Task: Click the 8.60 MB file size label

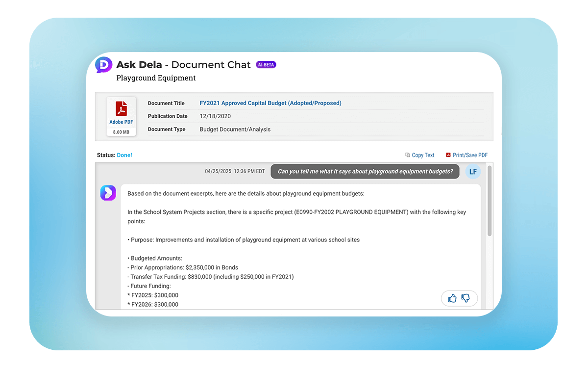Action: pos(121,132)
